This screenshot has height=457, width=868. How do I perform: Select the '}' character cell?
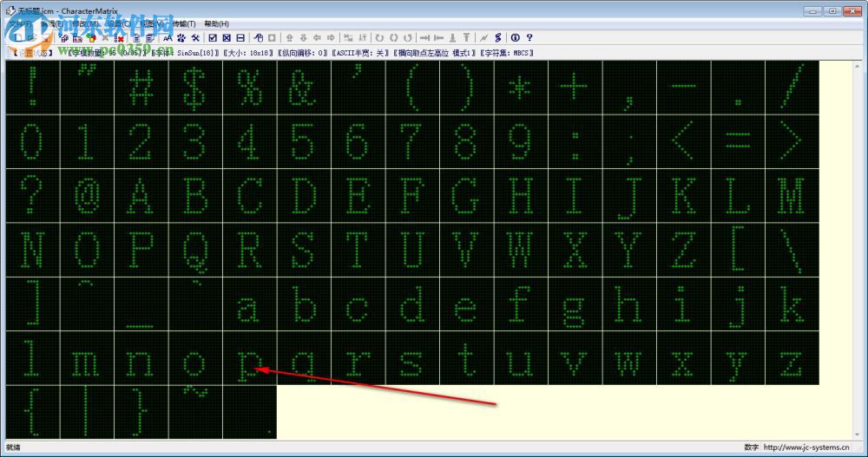[x=141, y=413]
